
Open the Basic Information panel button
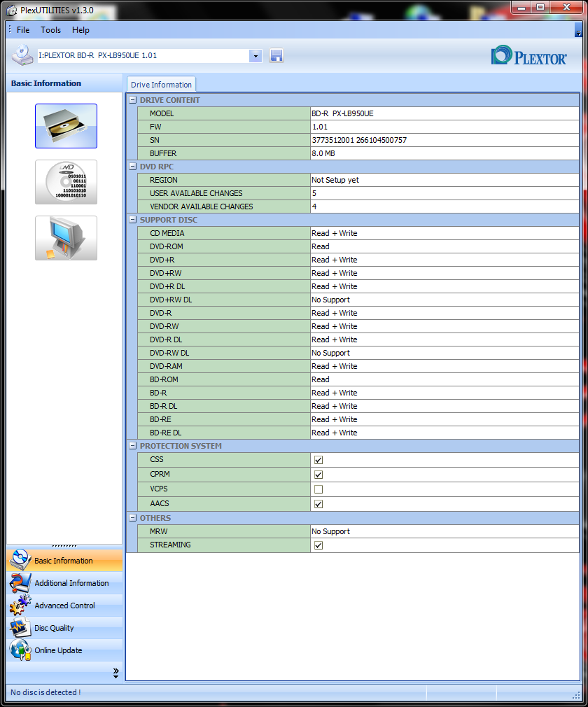tap(64, 561)
